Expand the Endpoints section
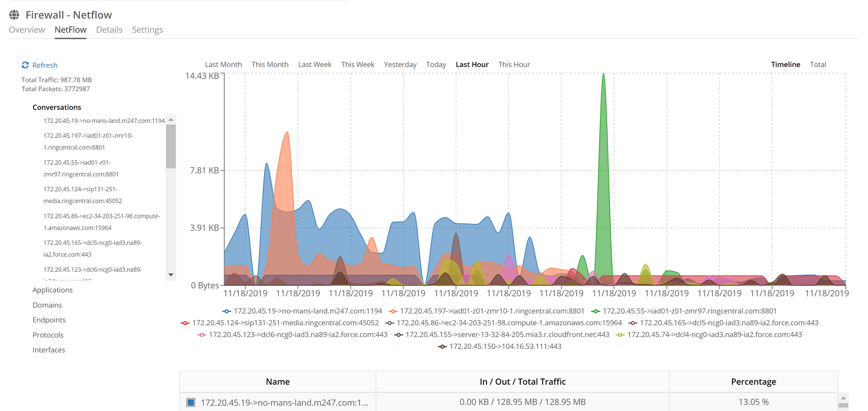 (x=49, y=320)
